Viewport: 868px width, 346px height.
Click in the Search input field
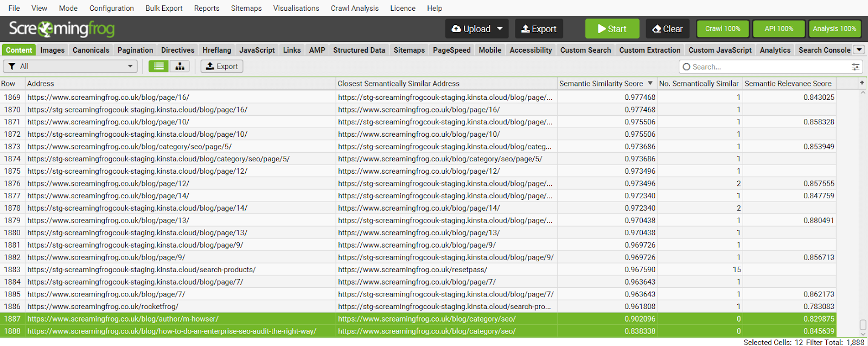[x=771, y=67]
